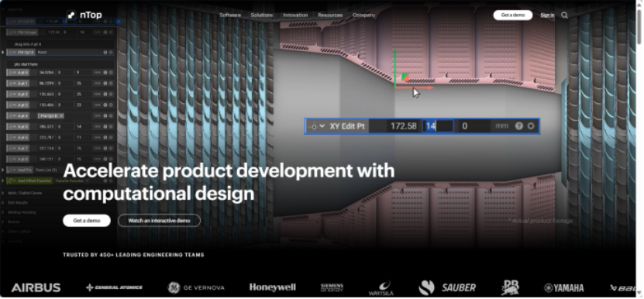The image size is (644, 299).
Task: Click the help icon in XY Edit Pt bar
Action: coord(518,126)
